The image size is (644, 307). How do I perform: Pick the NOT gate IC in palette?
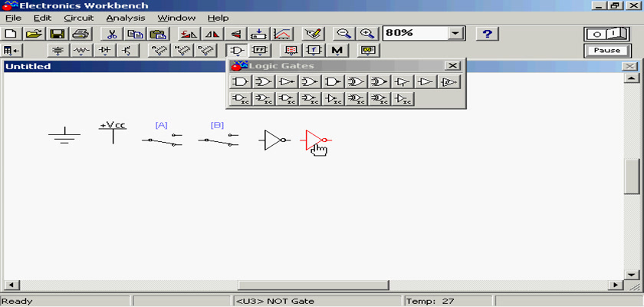click(333, 99)
